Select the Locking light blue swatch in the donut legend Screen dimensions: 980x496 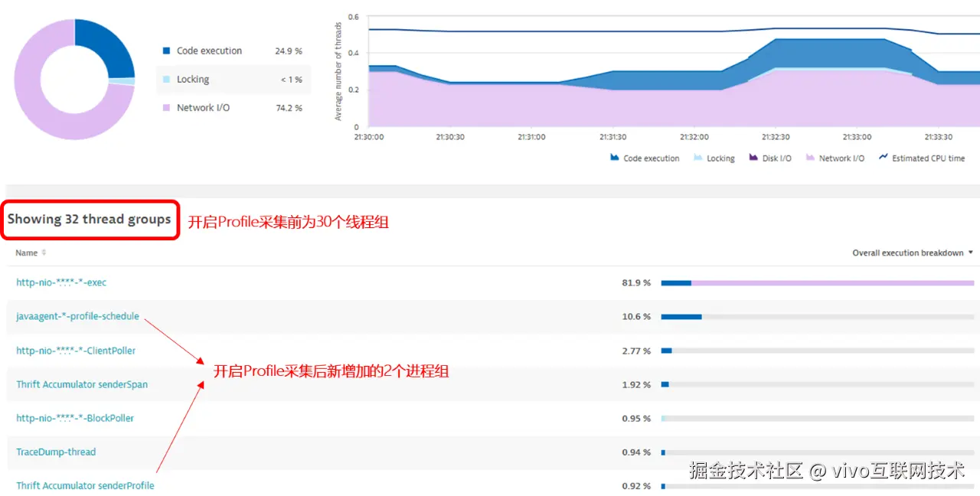tap(166, 79)
